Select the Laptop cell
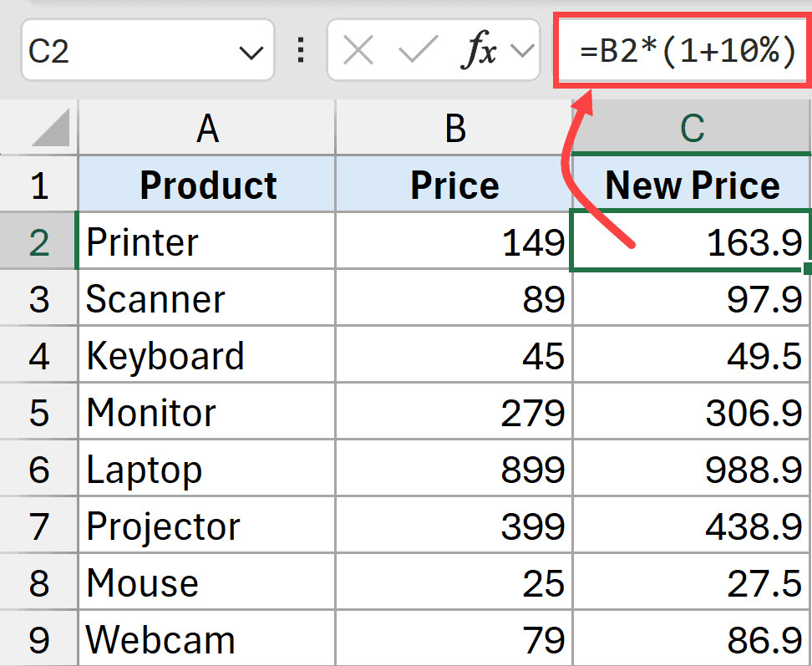Viewport: 812px width, 666px height. click(207, 470)
